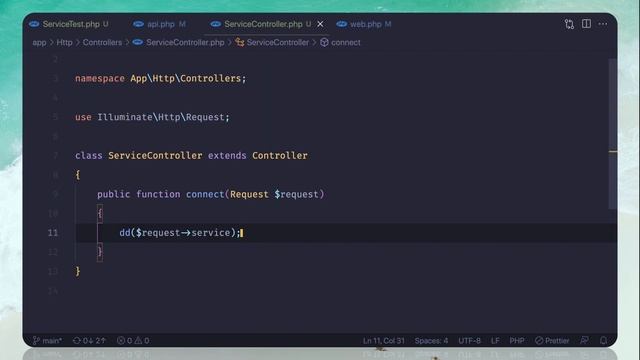Click the 'app' breadcrumb
The width and height of the screenshot is (640, 360).
39,42
